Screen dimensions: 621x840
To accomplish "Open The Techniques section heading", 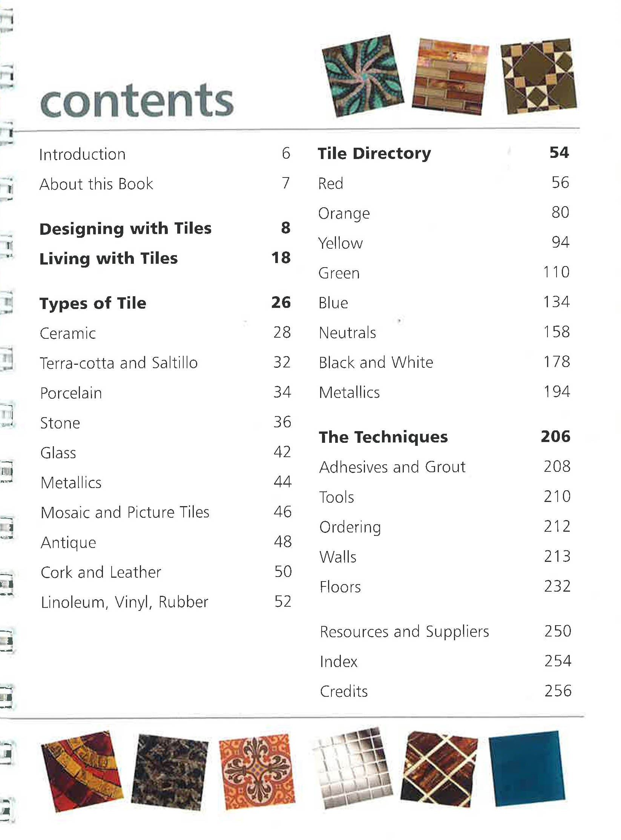I will coord(383,437).
